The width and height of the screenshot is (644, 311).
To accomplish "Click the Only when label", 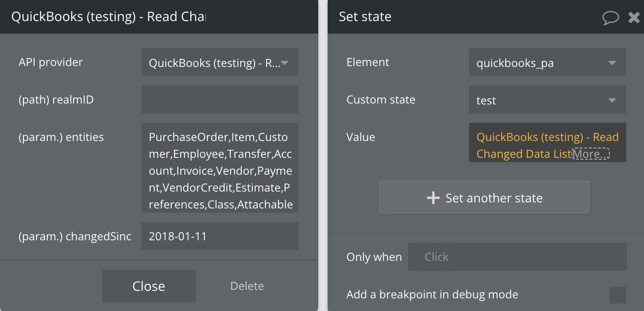I will click(374, 257).
